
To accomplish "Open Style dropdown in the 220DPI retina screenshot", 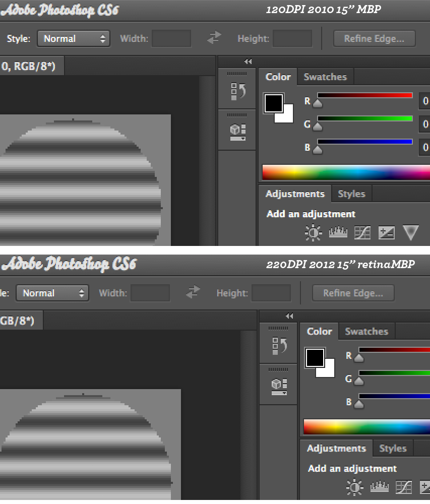I will (52, 293).
